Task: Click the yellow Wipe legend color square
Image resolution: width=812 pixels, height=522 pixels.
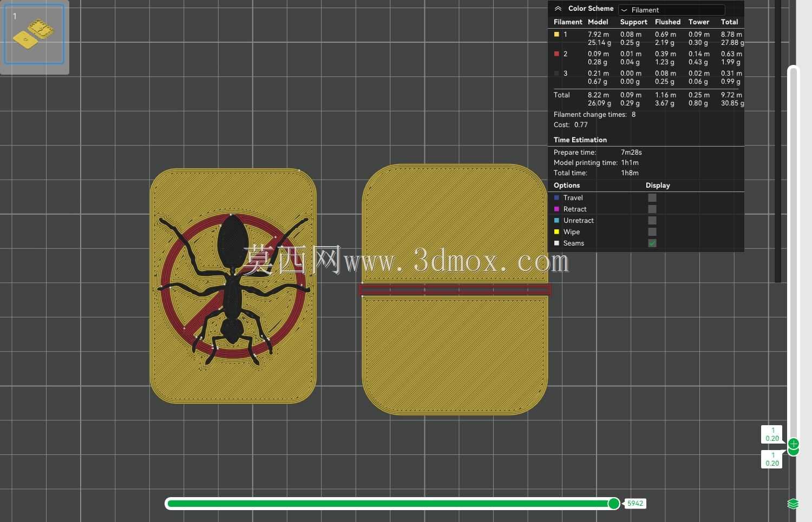Action: (x=556, y=232)
